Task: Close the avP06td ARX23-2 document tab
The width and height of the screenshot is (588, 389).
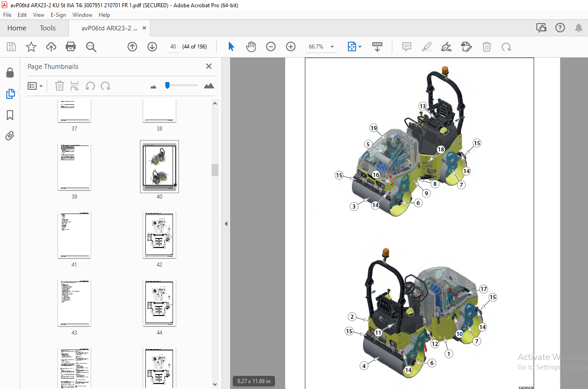Action: coord(145,28)
